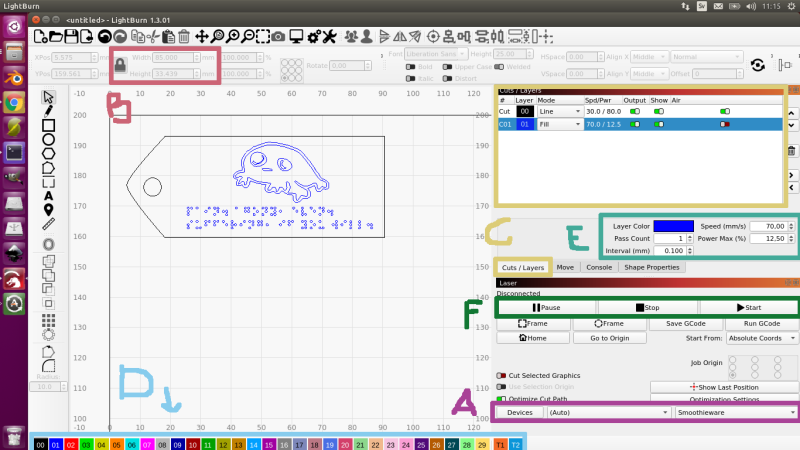
Task: Click the Save GCode button
Action: coord(685,323)
